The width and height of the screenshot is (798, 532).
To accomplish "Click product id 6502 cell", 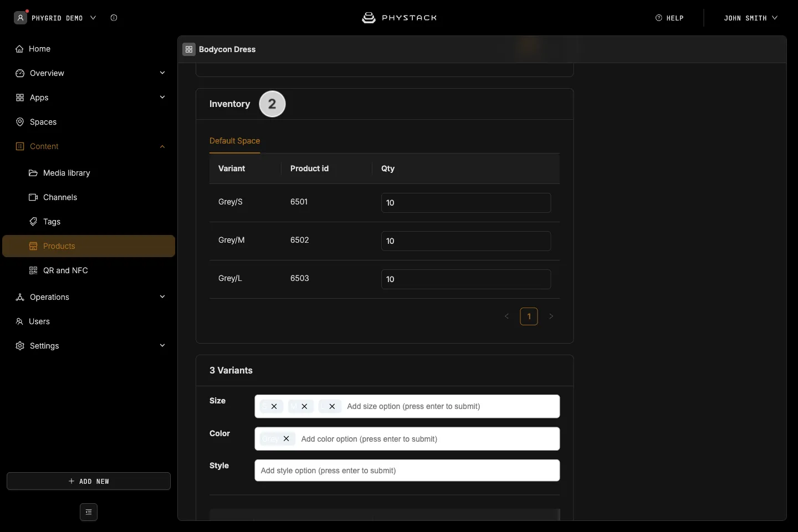I will (300, 240).
